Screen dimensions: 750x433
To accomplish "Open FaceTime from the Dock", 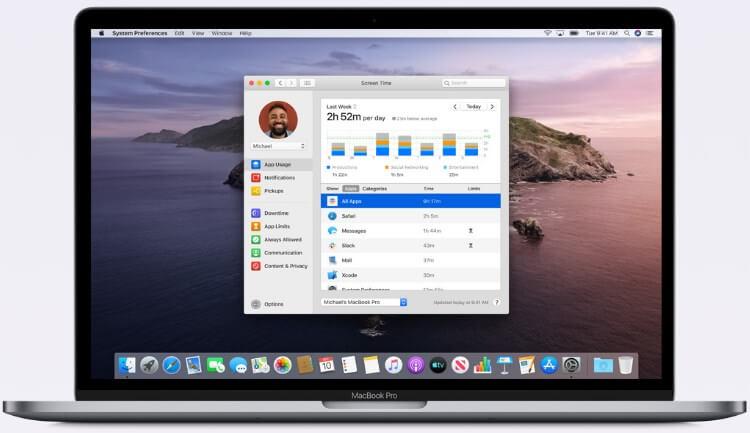I will [x=216, y=366].
